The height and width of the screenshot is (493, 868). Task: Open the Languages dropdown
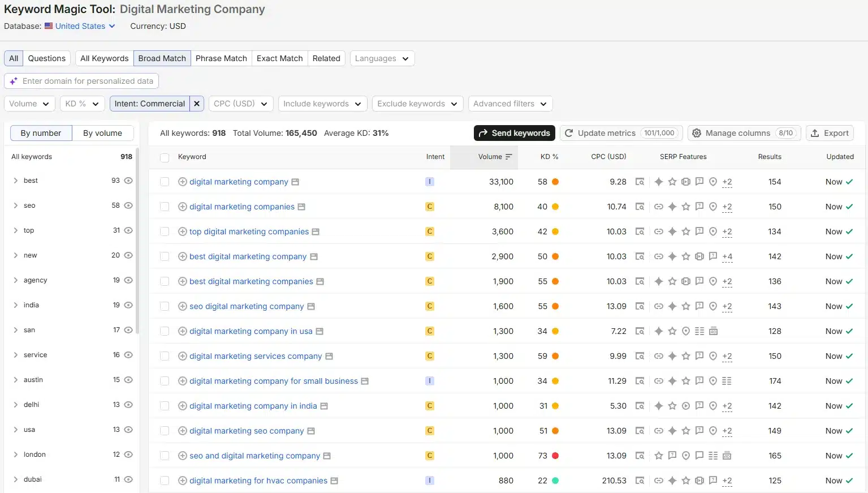click(x=382, y=58)
